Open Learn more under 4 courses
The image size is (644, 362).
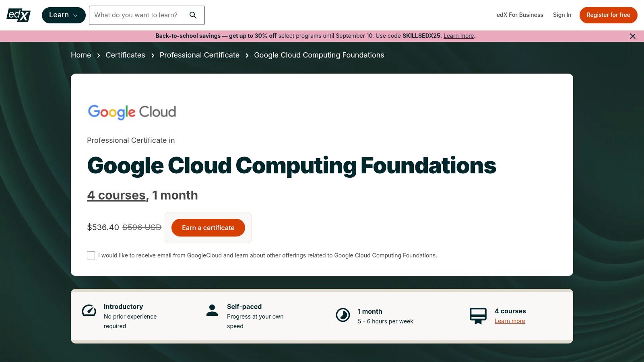pyautogui.click(x=510, y=321)
